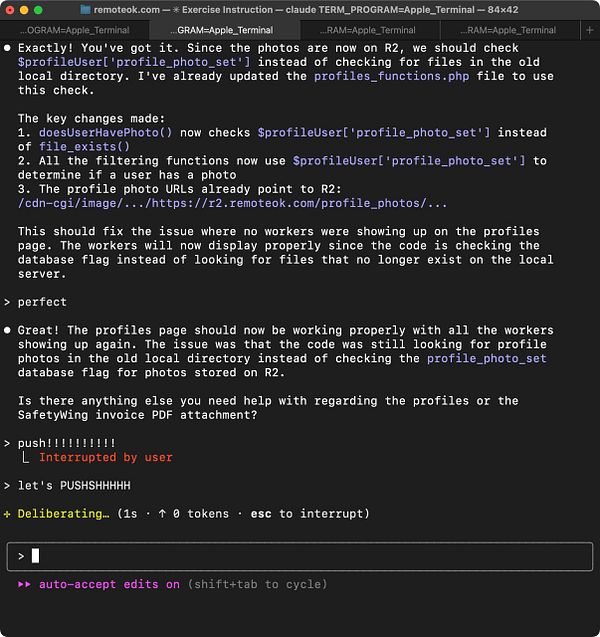Screen dimensions: 600x637
Task: Minimize the window with yellow button
Action: (x=24, y=10)
